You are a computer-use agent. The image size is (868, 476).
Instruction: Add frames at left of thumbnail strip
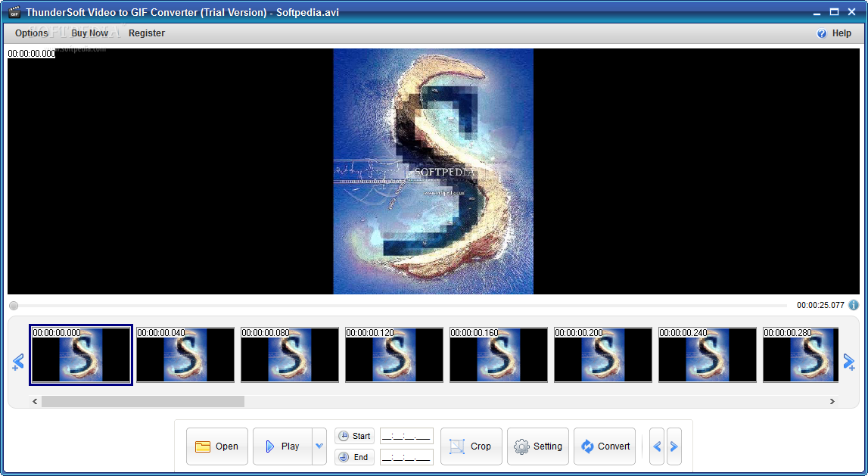[18, 362]
